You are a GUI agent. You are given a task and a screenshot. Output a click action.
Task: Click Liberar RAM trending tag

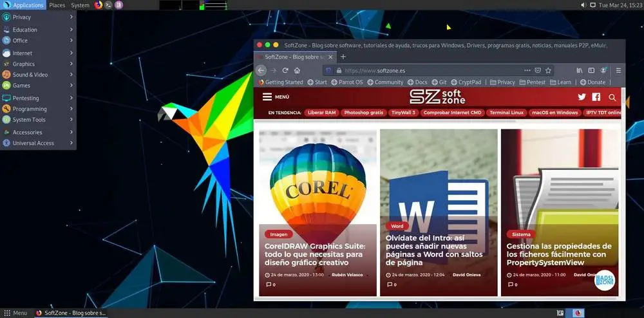point(321,113)
